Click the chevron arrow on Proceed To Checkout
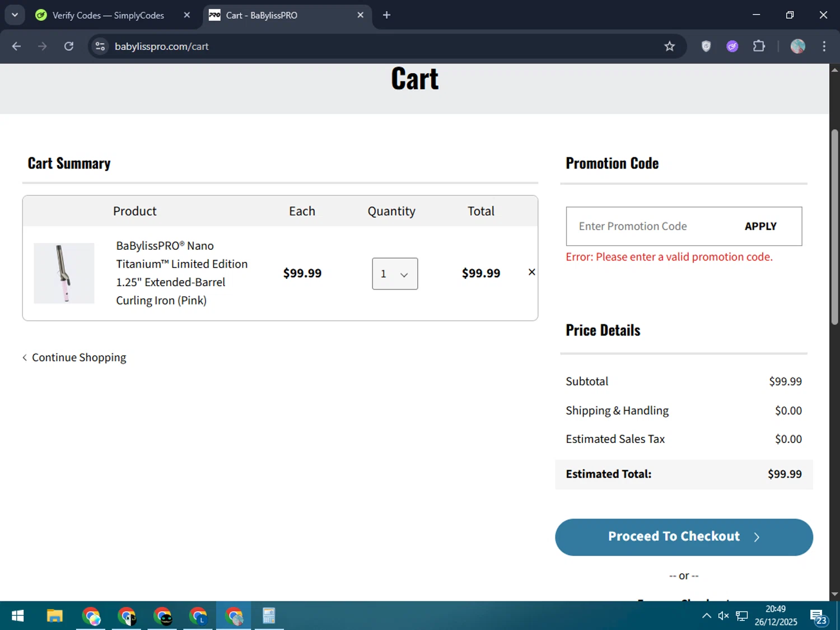The image size is (840, 630). pos(757,537)
